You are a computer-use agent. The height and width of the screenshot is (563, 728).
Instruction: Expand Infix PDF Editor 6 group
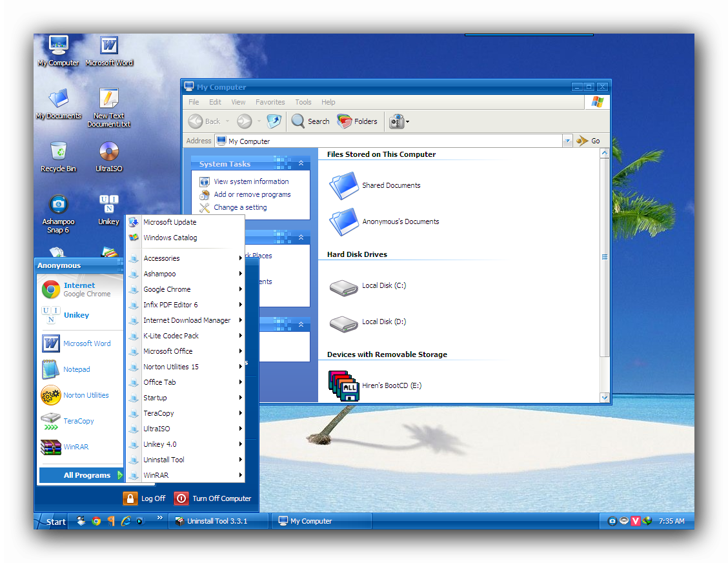pyautogui.click(x=186, y=305)
